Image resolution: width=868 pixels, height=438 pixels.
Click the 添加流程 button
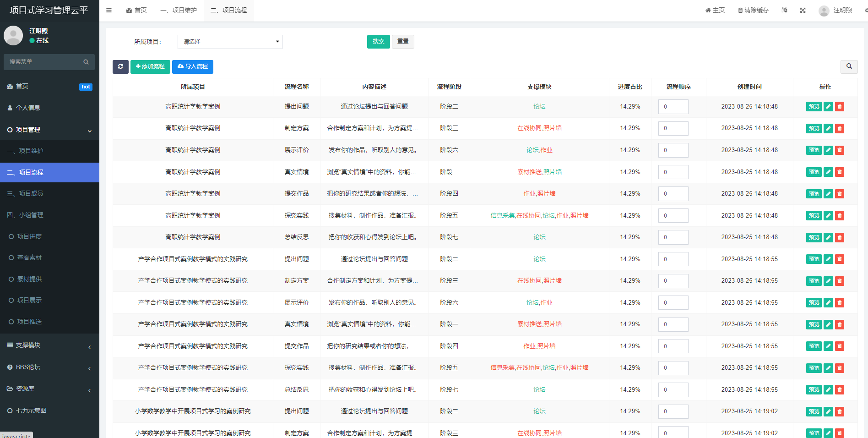[150, 66]
